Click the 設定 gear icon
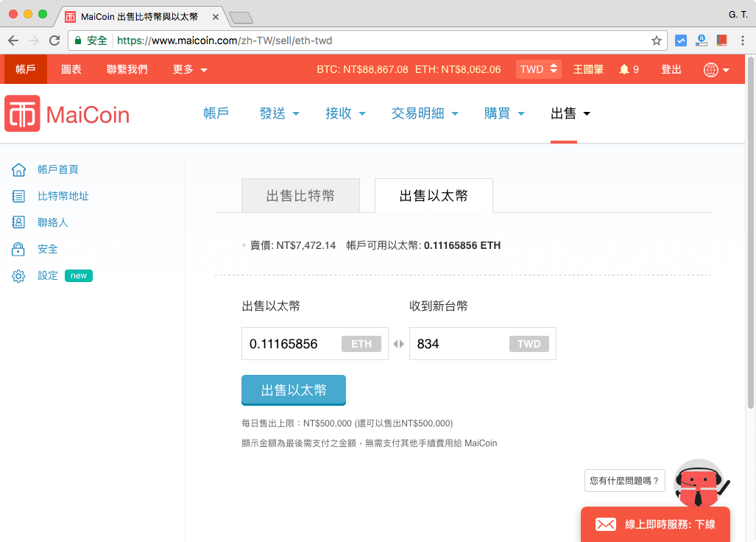This screenshot has width=756, height=542. 18,275
